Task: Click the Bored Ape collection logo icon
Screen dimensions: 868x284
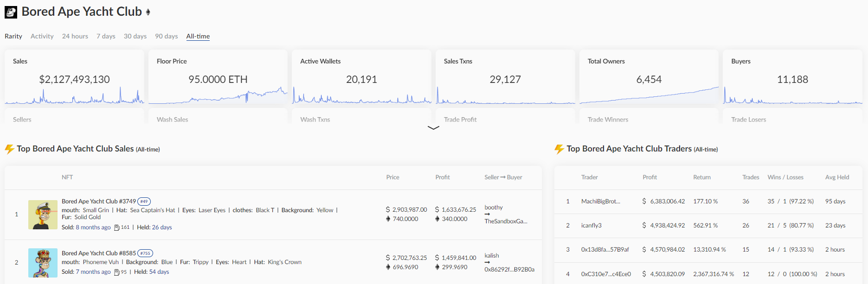Action: coord(11,12)
